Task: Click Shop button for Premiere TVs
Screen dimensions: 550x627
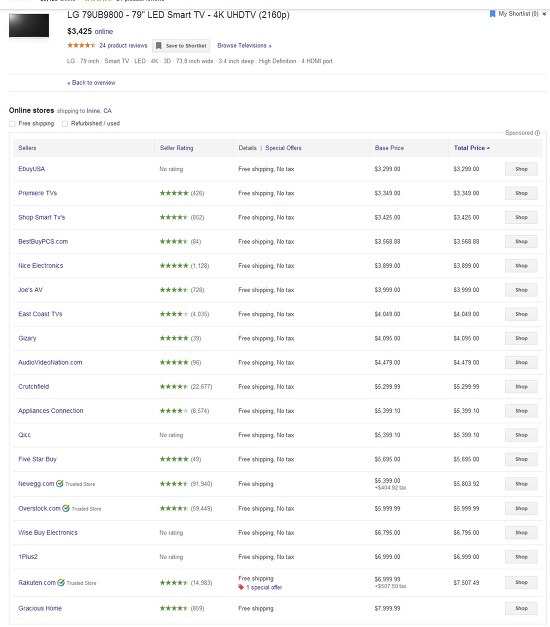Action: tap(521, 193)
